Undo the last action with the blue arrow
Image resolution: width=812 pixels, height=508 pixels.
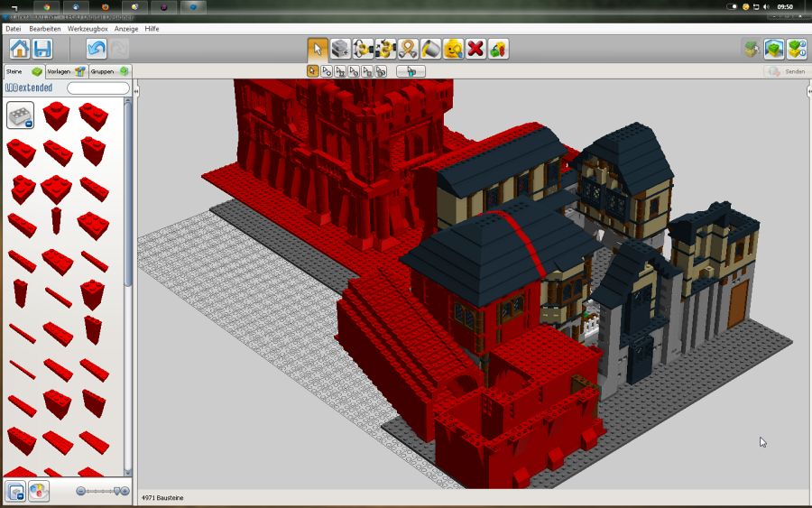point(97,49)
